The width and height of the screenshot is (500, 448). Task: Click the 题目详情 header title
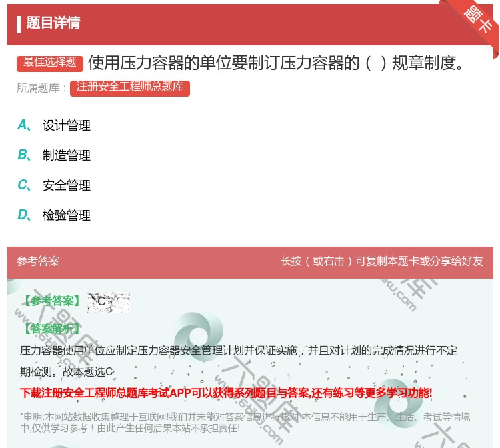click(x=53, y=23)
